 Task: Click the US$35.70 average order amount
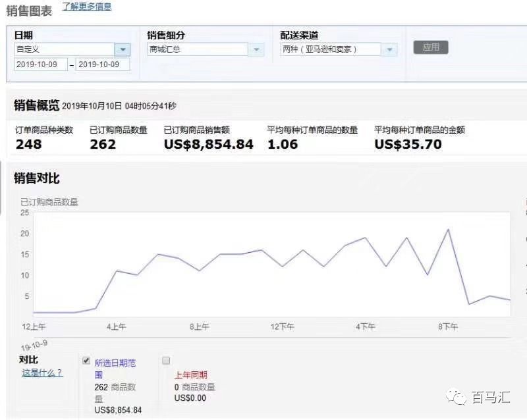click(x=408, y=144)
